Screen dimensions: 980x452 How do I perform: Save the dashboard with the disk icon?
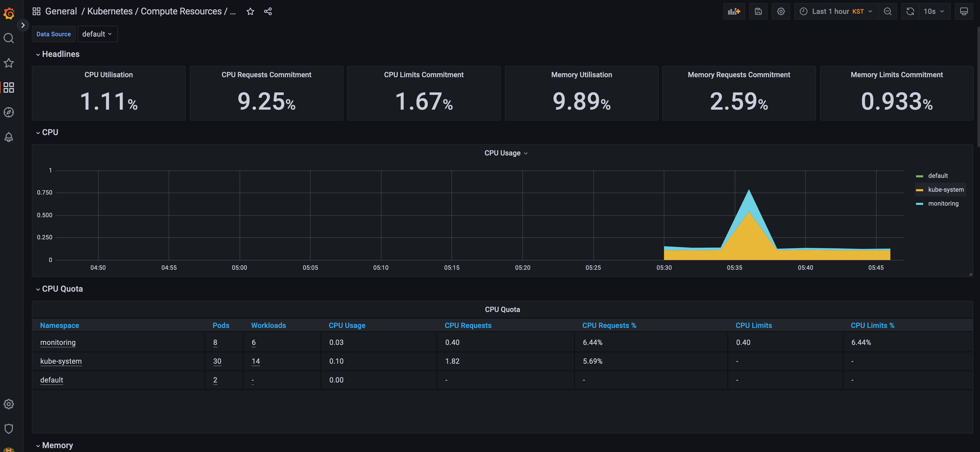point(758,11)
